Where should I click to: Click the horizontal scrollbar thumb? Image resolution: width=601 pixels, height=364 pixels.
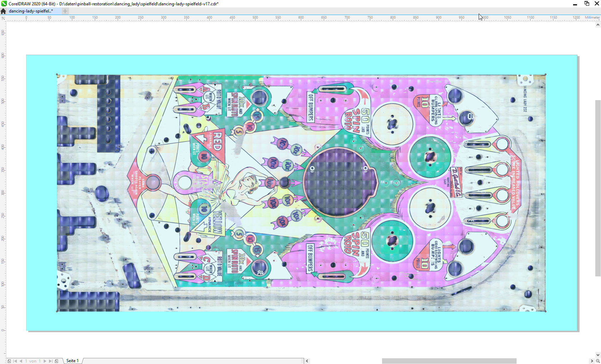[x=449, y=361]
